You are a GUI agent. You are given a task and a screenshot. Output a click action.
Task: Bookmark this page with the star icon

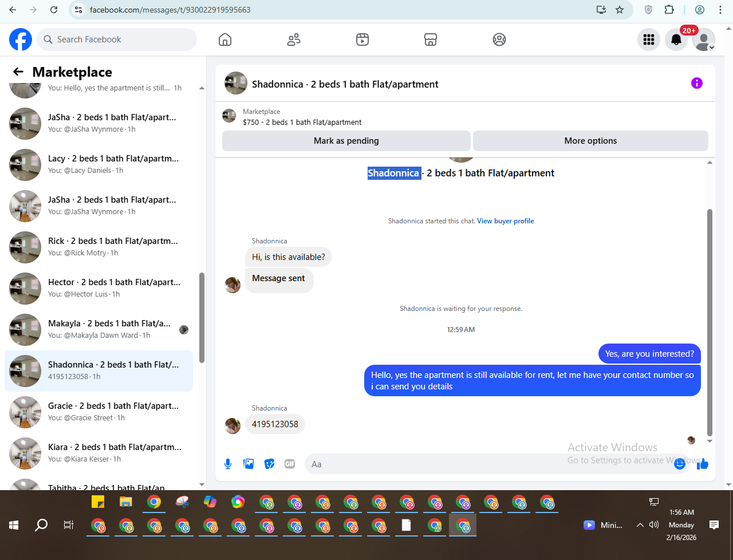click(620, 10)
